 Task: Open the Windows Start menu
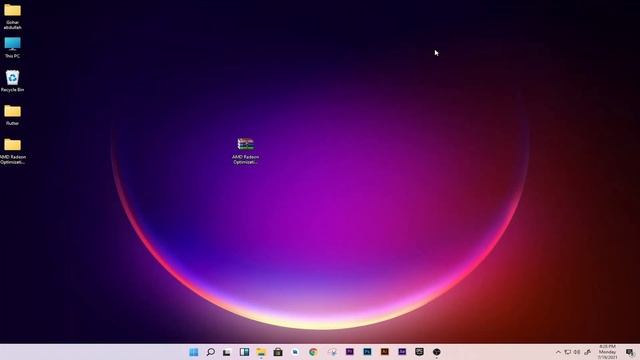point(193,352)
